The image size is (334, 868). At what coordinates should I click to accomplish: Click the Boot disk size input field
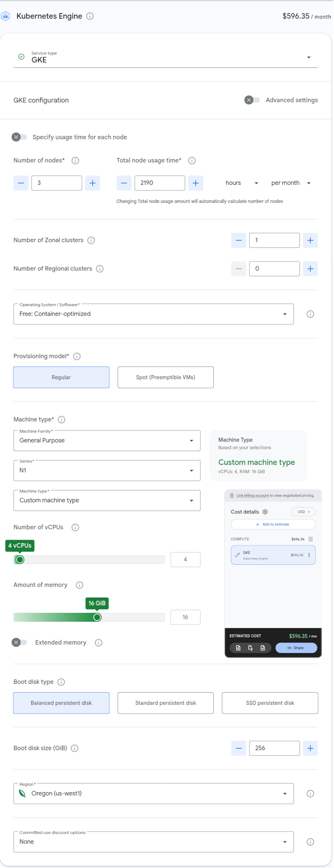(x=274, y=748)
